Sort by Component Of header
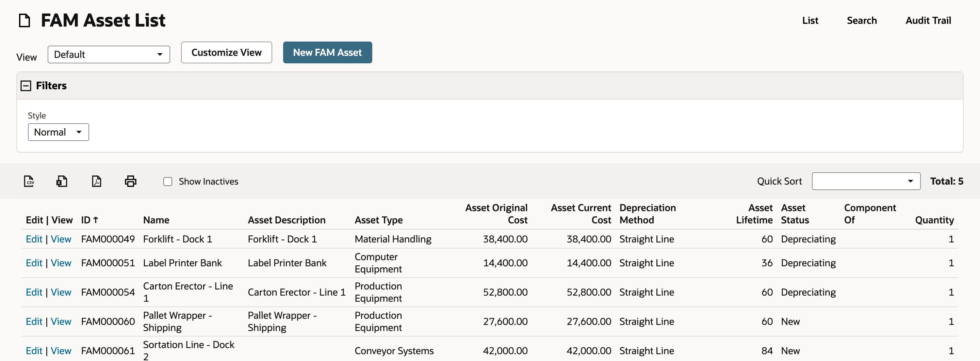The image size is (980, 361). coord(870,214)
